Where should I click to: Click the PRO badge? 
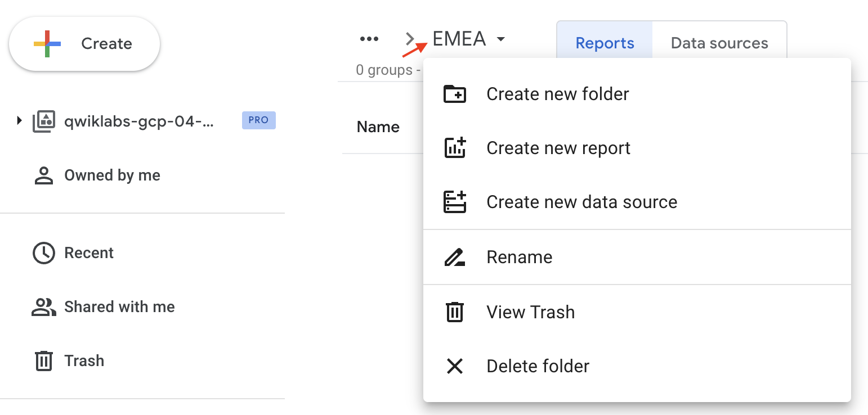coord(258,120)
